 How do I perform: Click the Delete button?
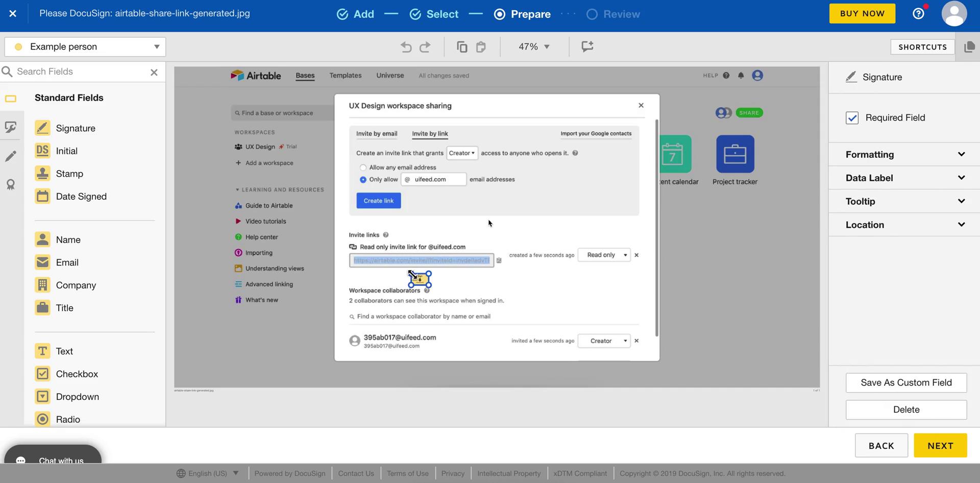[906, 409]
